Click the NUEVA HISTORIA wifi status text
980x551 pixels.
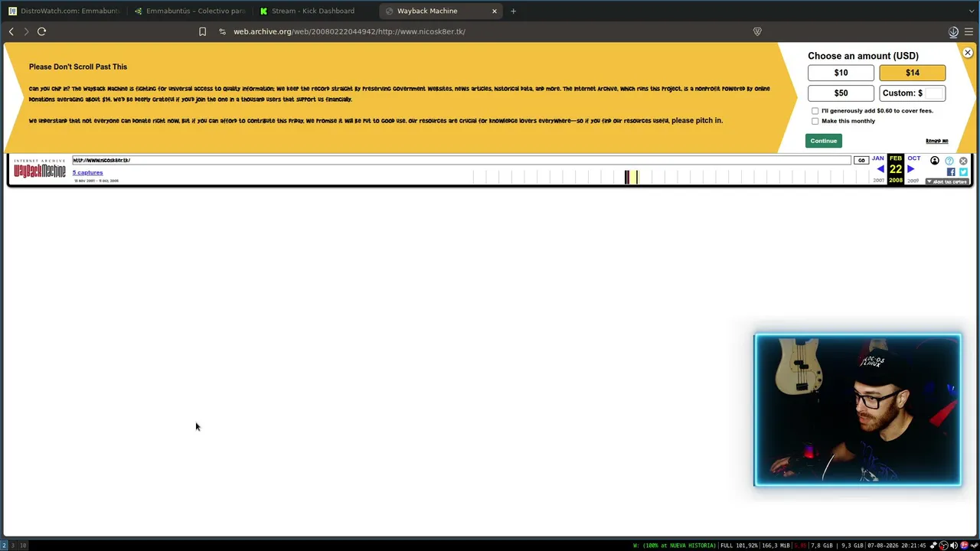(x=675, y=546)
